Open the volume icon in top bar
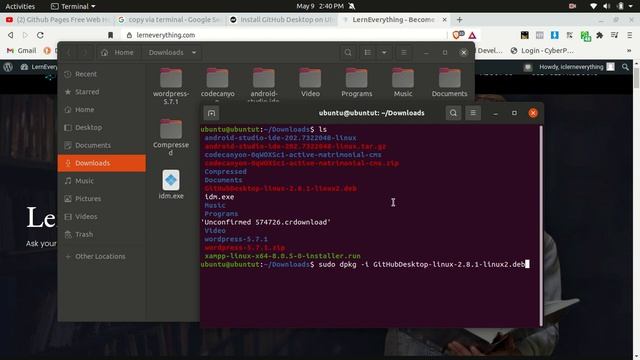Viewport: 640px width, 360px height. [x=607, y=6]
